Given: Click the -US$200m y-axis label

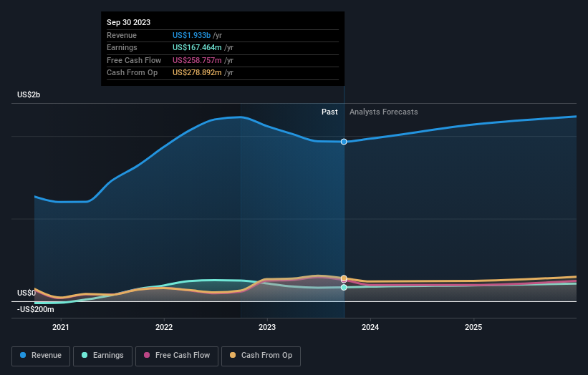Looking at the screenshot, I should (35, 309).
